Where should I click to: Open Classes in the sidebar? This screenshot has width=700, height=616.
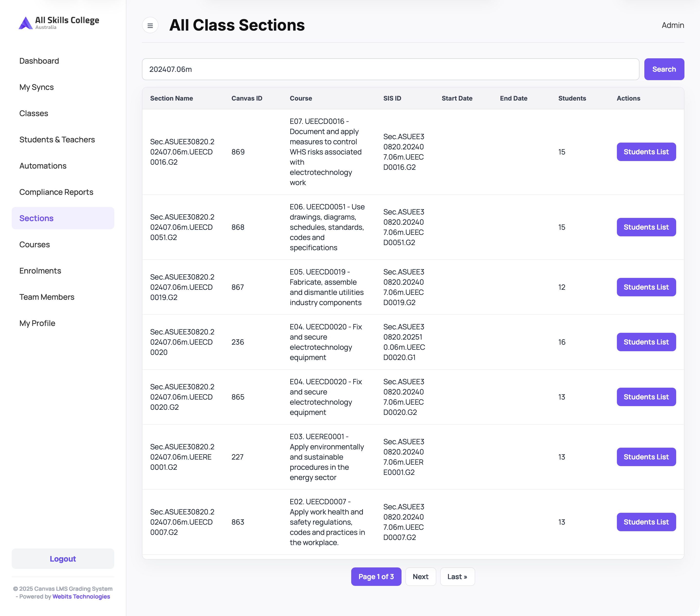pyautogui.click(x=34, y=113)
